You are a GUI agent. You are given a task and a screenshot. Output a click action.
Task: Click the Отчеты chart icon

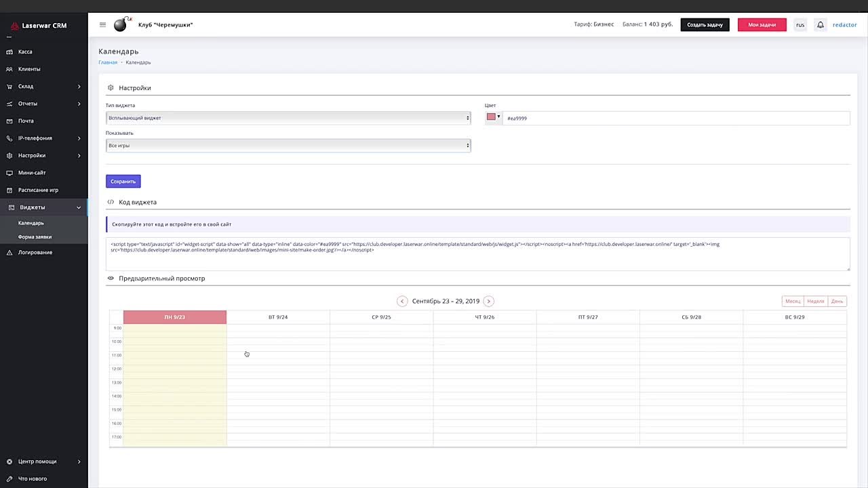(9, 104)
